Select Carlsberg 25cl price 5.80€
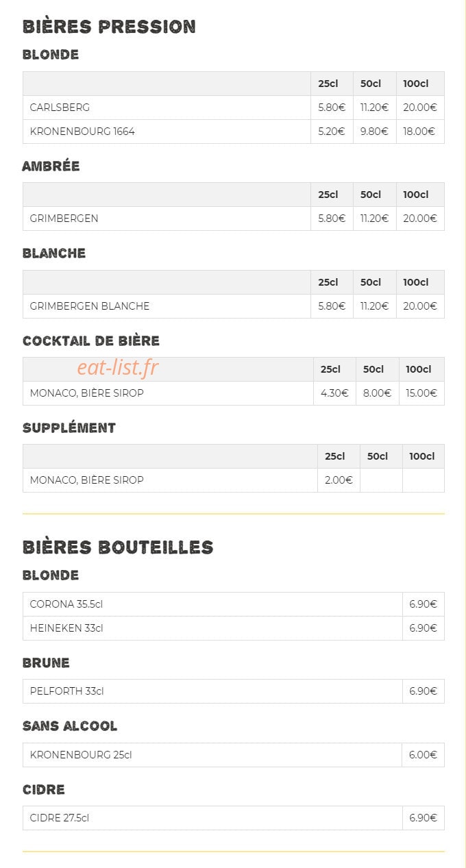This screenshot has height=868, width=466. [332, 108]
